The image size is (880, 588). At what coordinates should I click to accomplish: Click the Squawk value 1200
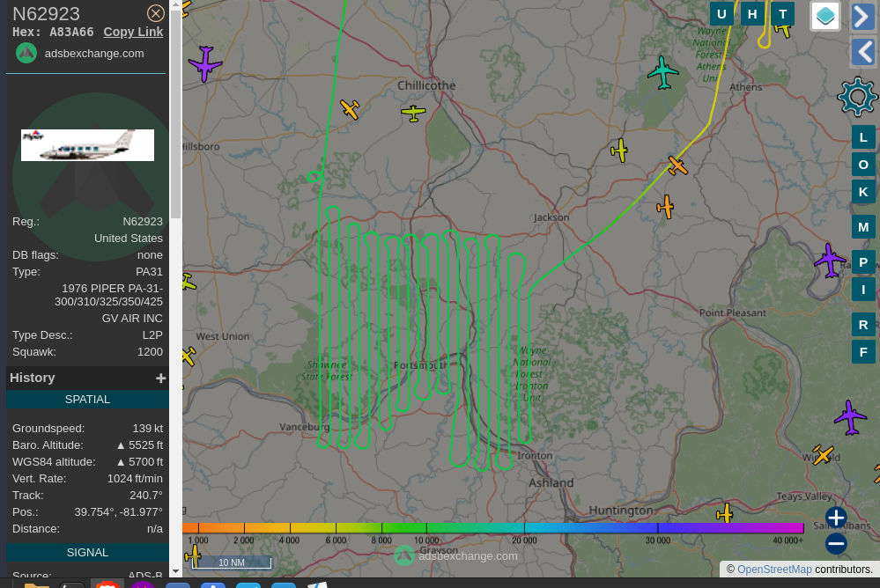click(150, 352)
